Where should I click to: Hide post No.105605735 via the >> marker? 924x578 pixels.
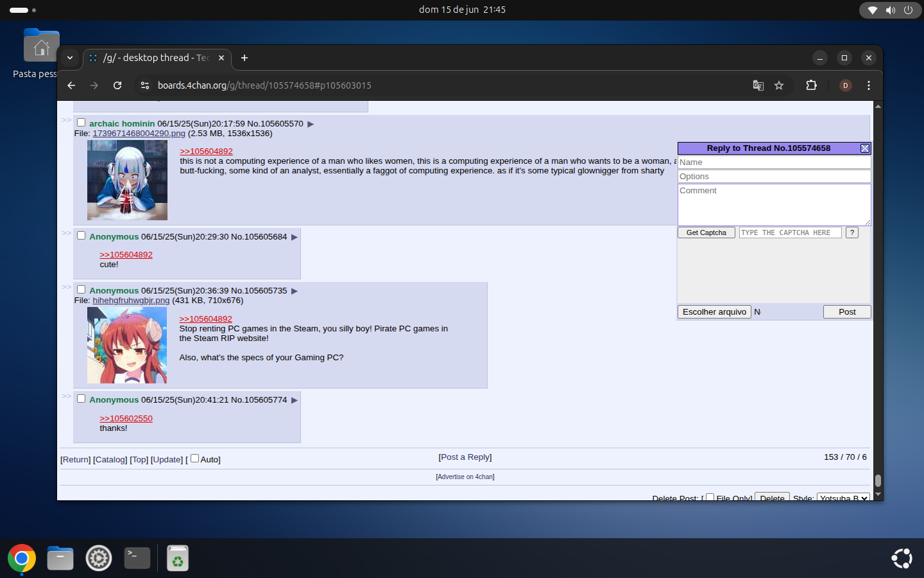point(67,287)
